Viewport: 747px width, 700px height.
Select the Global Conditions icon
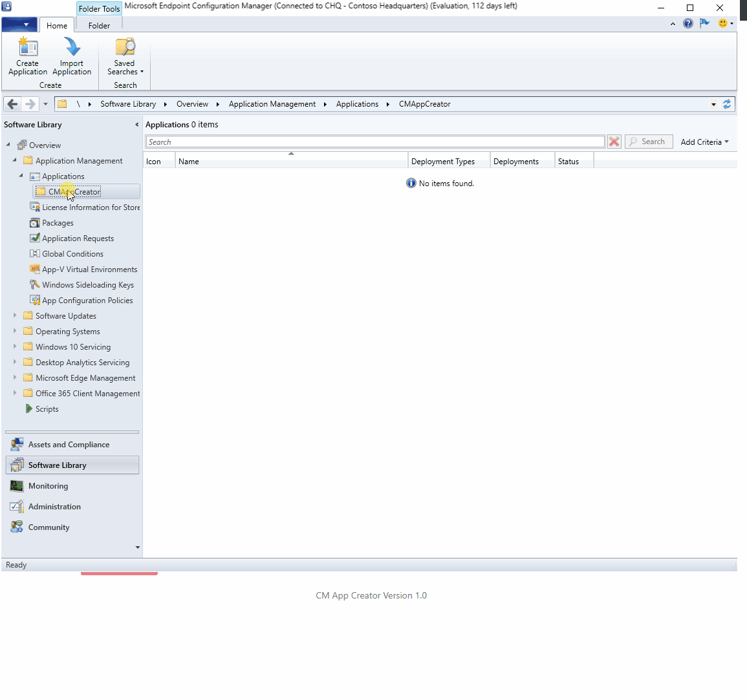click(x=35, y=254)
